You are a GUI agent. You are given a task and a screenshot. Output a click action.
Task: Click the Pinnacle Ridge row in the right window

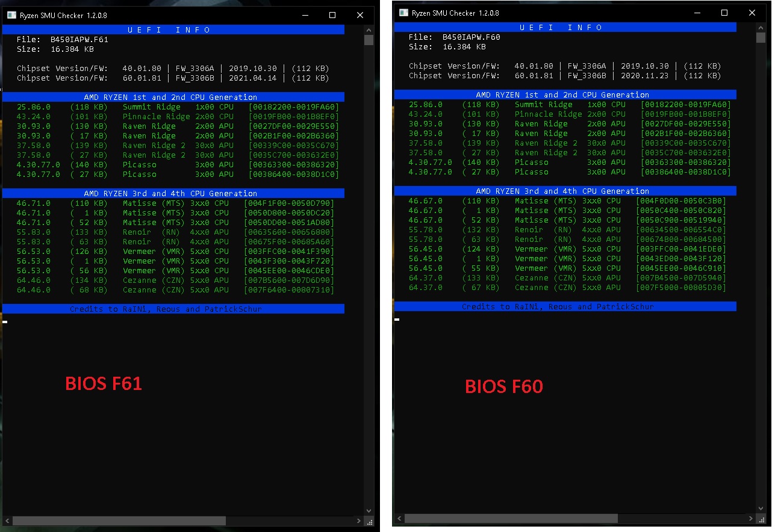click(570, 114)
